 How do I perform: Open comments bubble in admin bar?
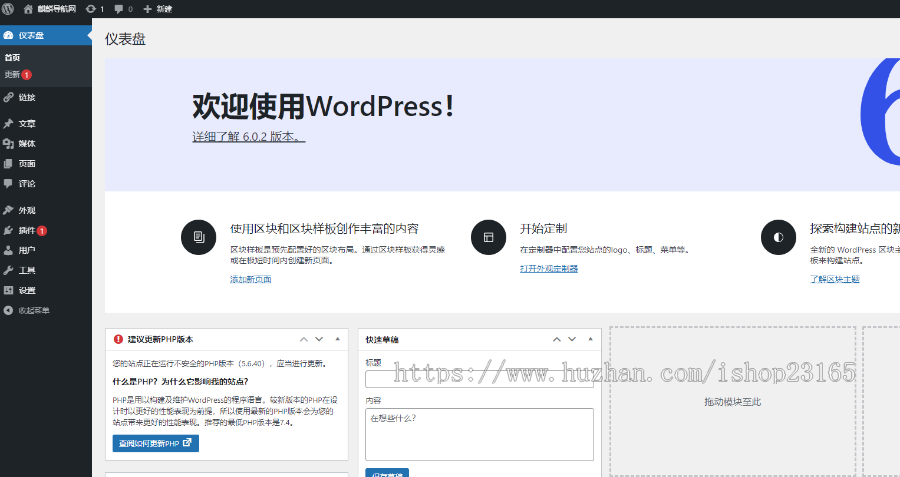[x=123, y=9]
